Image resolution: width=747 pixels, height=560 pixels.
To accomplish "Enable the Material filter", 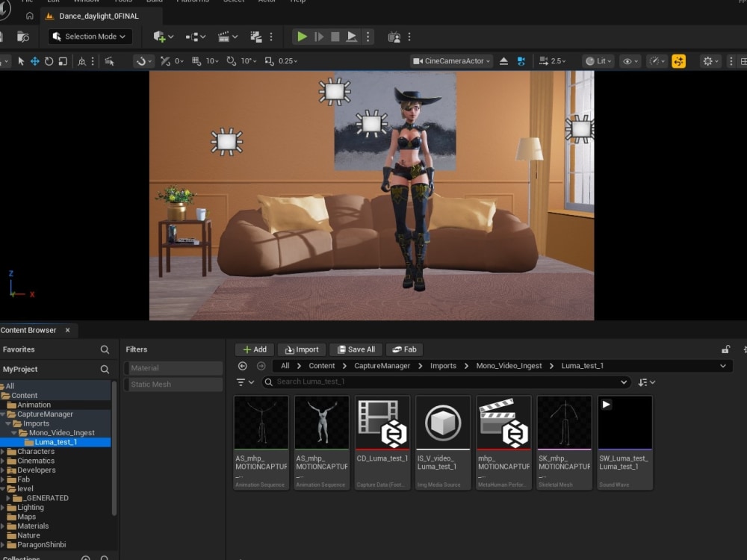I will tap(173, 368).
